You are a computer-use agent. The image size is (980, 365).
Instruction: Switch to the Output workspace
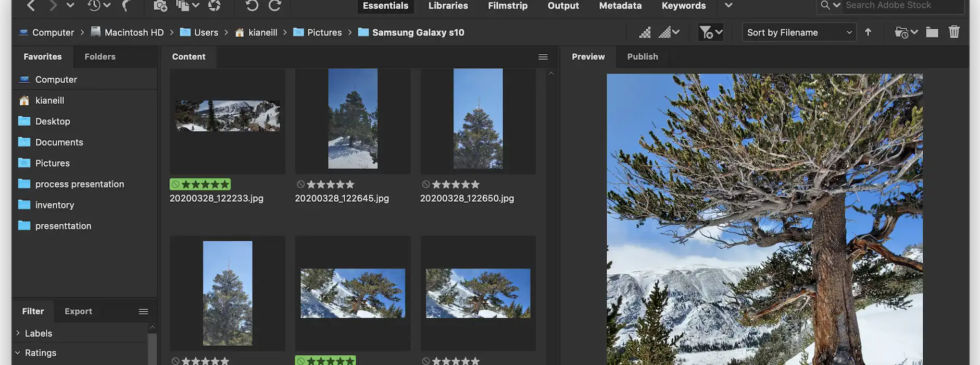click(x=563, y=6)
